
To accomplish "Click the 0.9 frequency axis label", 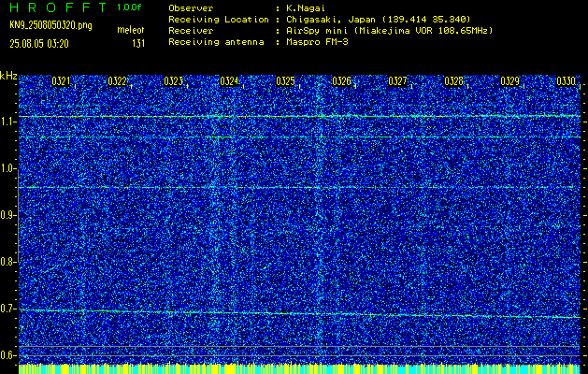I will pyautogui.click(x=7, y=215).
